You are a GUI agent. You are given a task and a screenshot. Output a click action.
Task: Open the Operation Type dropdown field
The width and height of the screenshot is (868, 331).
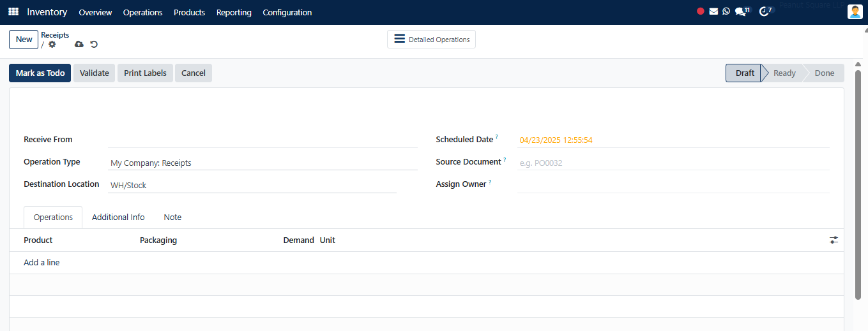(263, 163)
